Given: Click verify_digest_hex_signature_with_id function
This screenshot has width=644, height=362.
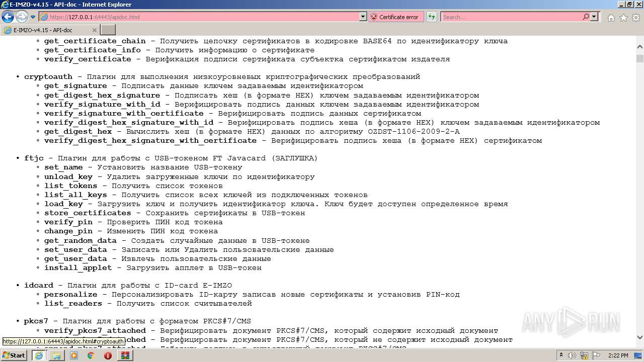Looking at the screenshot, I should click(129, 123).
